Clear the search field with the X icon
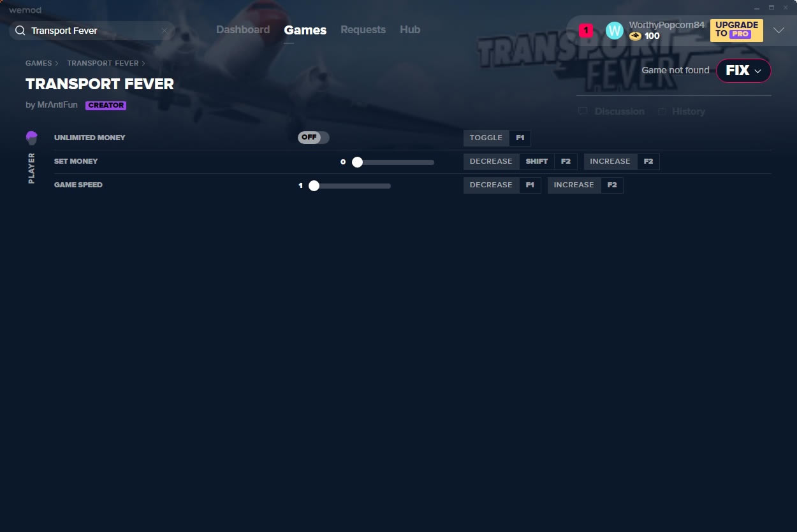This screenshot has height=532, width=797. click(165, 31)
